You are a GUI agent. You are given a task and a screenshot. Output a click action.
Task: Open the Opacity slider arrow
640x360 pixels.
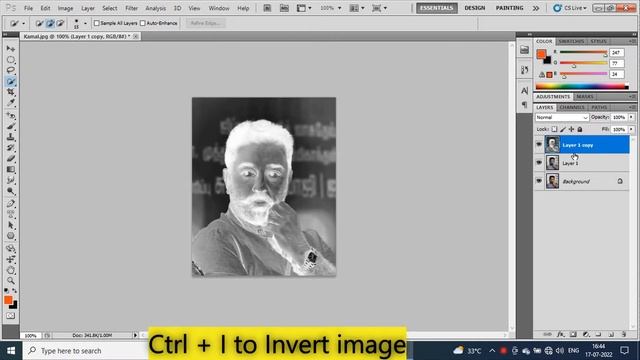[x=631, y=118]
